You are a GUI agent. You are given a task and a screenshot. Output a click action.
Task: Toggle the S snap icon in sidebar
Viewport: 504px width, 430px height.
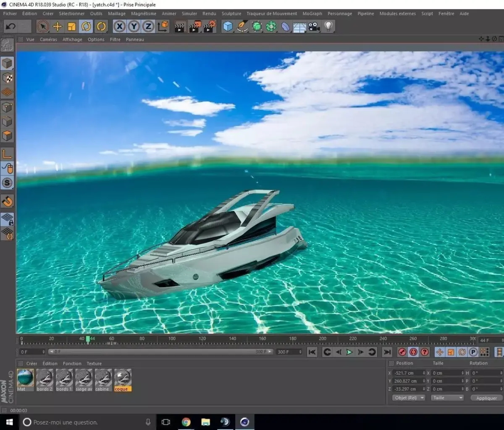[7, 182]
